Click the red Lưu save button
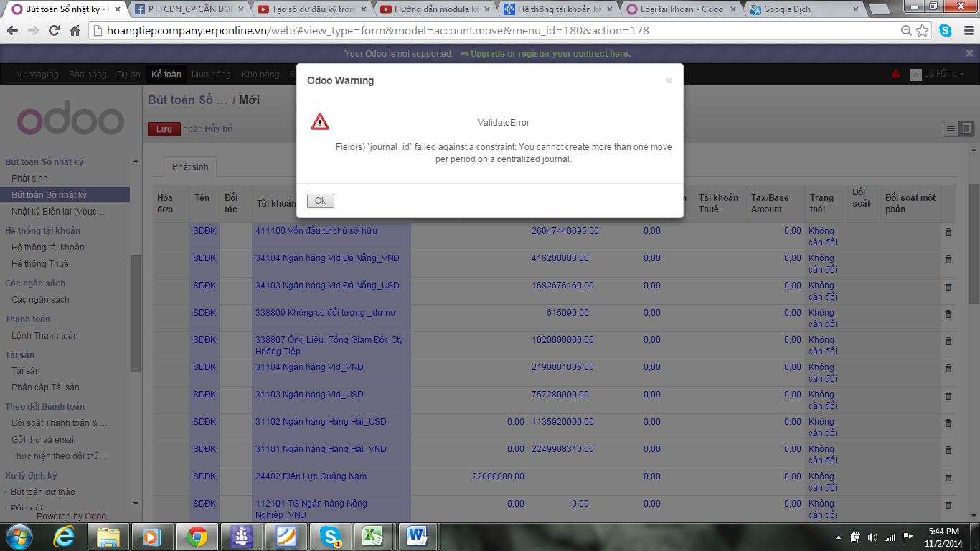 pyautogui.click(x=164, y=129)
